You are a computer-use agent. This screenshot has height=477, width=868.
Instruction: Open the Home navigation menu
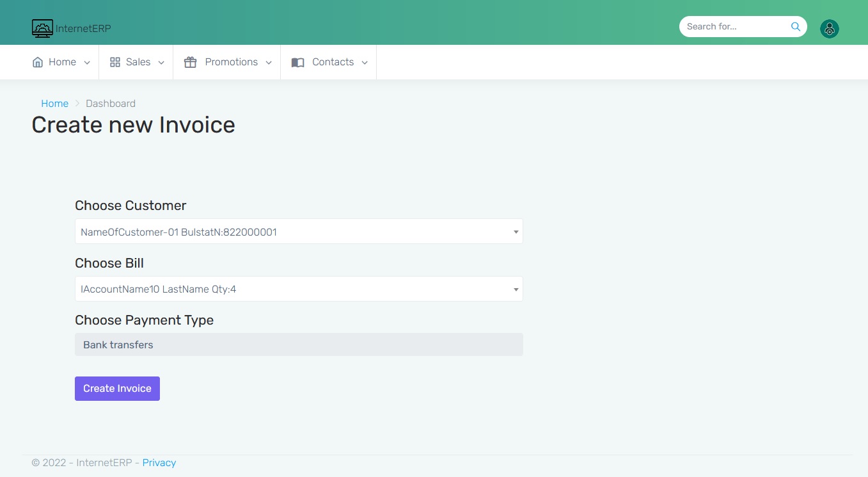coord(61,62)
